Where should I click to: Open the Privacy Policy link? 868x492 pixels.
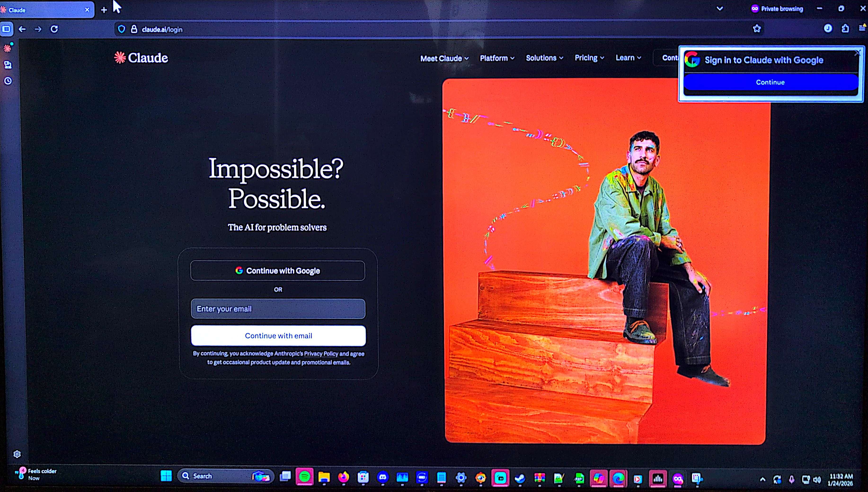(321, 353)
